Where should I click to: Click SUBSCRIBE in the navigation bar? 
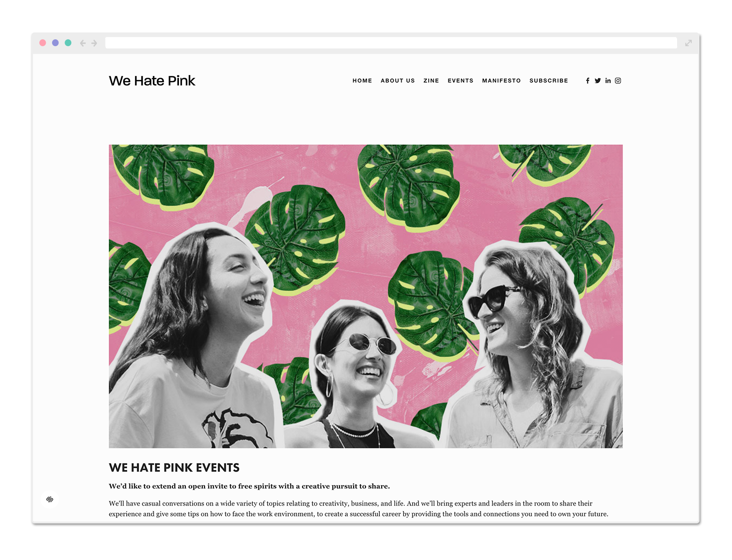(x=549, y=80)
